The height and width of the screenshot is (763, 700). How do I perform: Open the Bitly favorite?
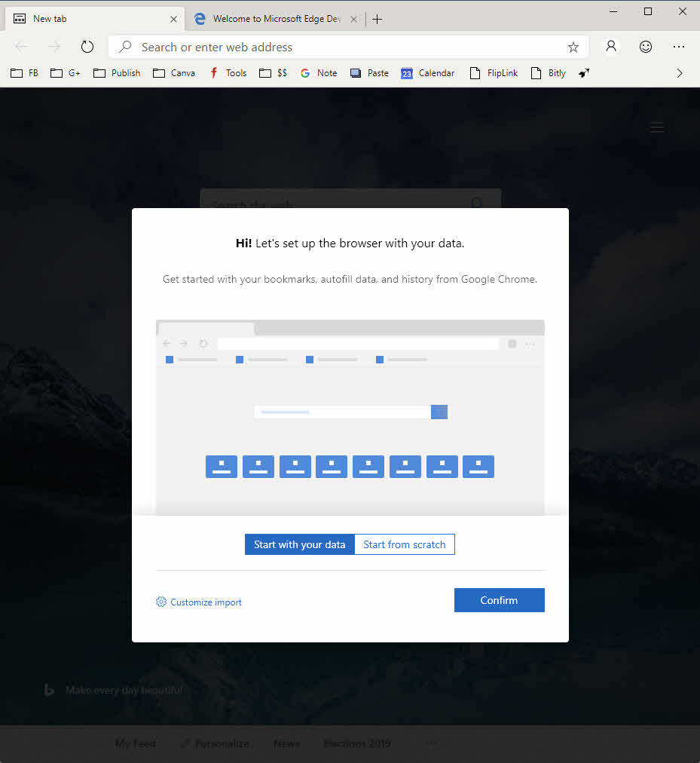coord(549,73)
